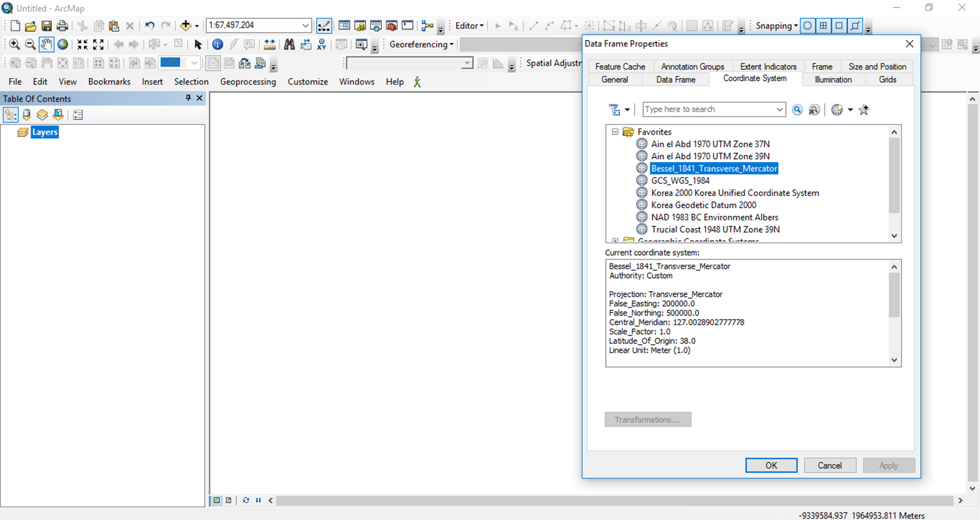Open the Go To XY tool
This screenshot has height=520, width=980.
[321, 45]
